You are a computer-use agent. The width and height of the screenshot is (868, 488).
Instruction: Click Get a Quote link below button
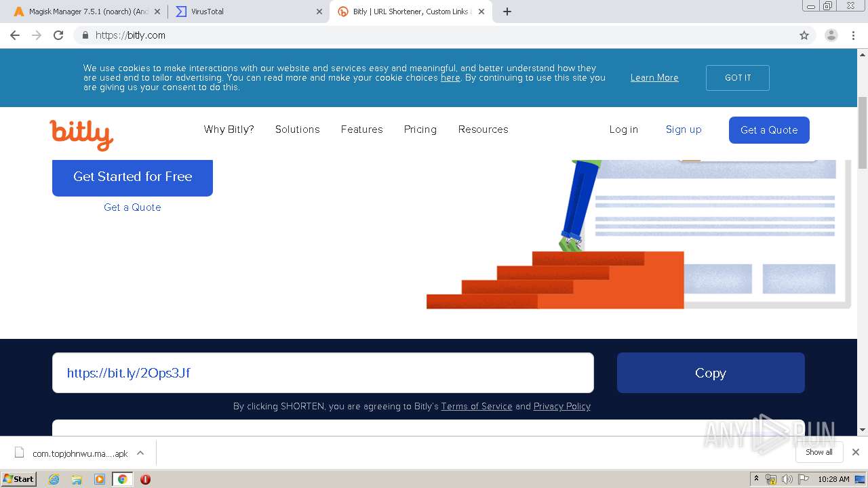point(132,207)
